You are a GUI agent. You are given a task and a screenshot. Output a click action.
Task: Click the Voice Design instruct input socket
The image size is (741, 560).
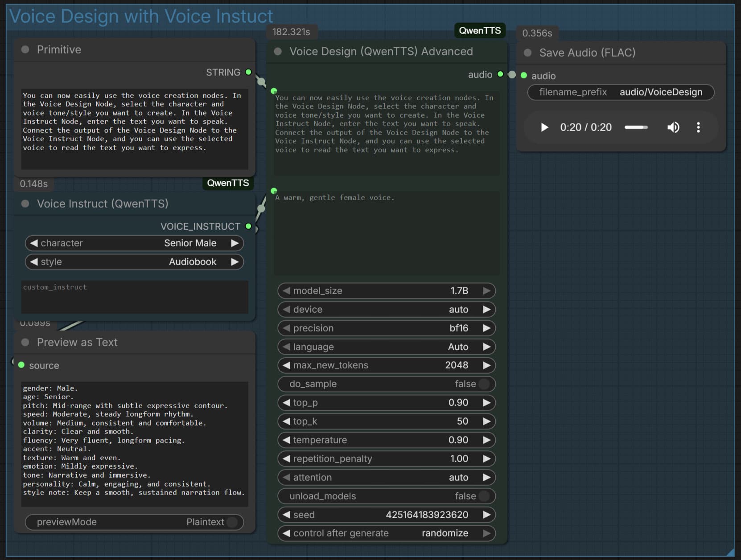tap(274, 191)
